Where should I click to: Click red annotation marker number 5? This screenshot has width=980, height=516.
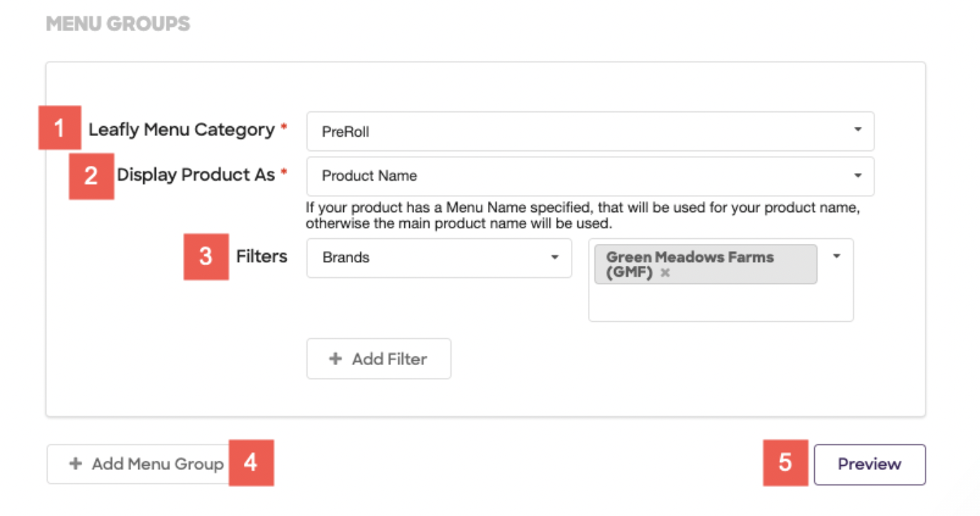[x=785, y=463]
